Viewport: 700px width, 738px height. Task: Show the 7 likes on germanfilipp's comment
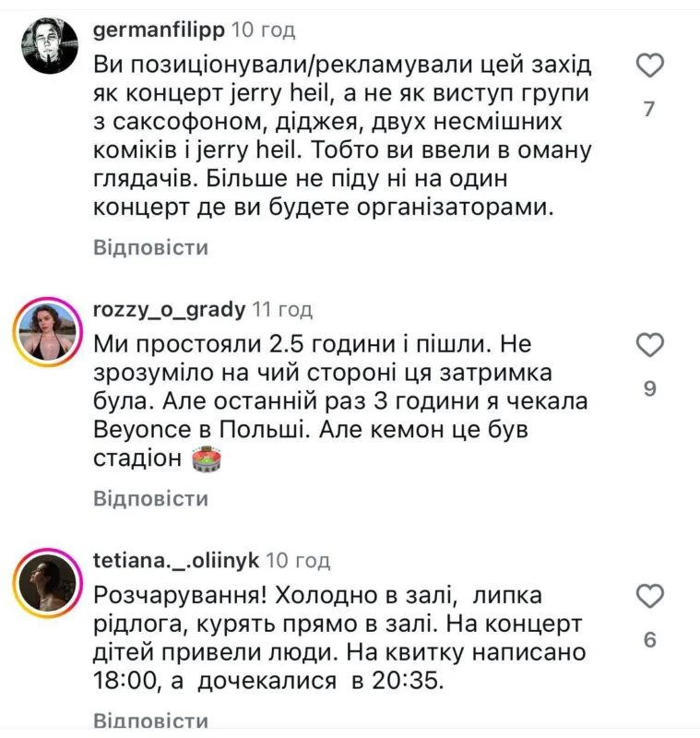pos(649,109)
